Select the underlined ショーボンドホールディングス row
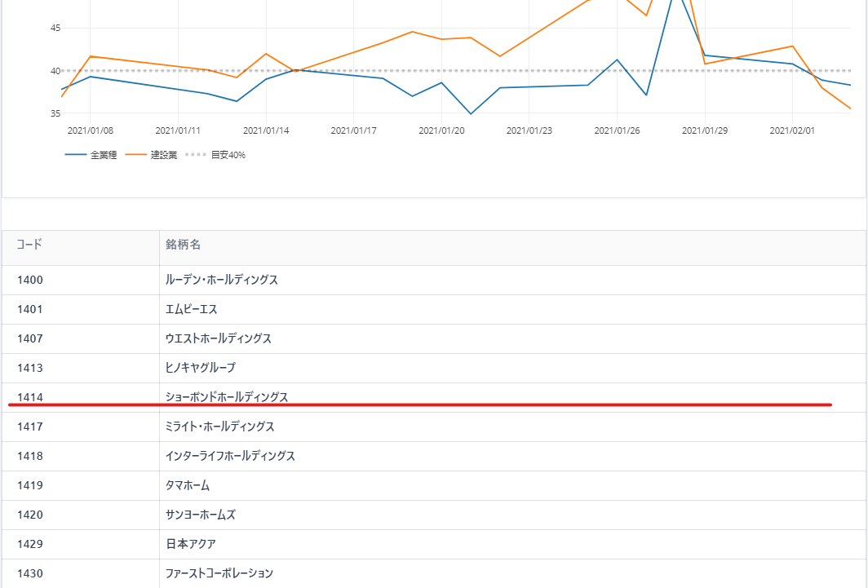868x588 pixels. pos(226,397)
